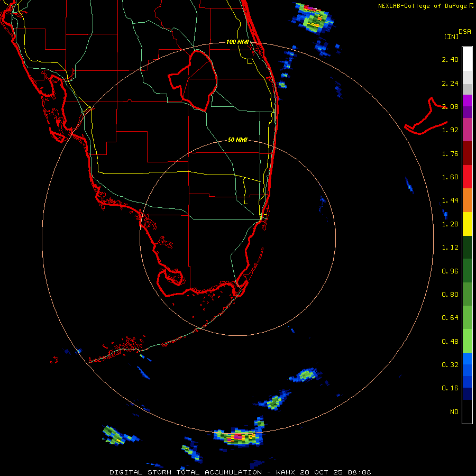Viewport: 476px width, 476px height.
Task: Pick the light green legend swatch
Action: click(467, 341)
